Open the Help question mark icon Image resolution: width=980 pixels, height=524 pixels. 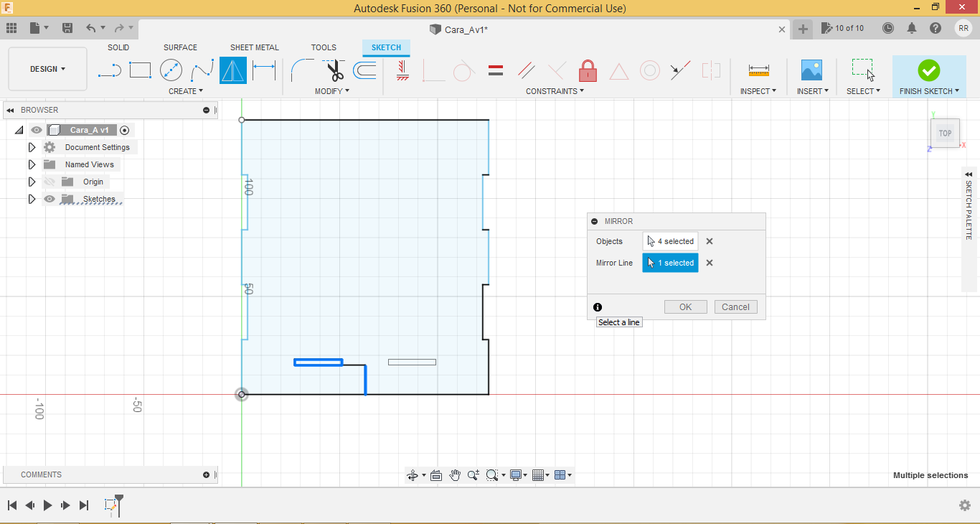pos(936,28)
